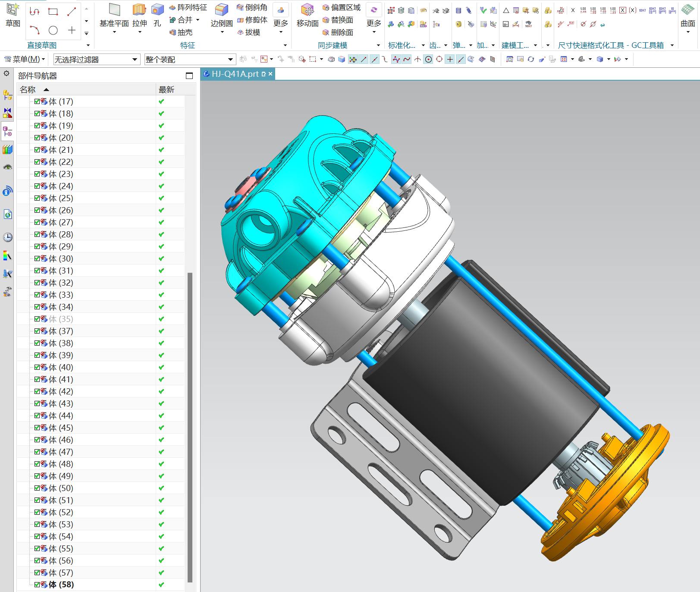Image resolution: width=700 pixels, height=592 pixels.
Task: Click the 拉伸 extrude icon
Action: (x=139, y=9)
